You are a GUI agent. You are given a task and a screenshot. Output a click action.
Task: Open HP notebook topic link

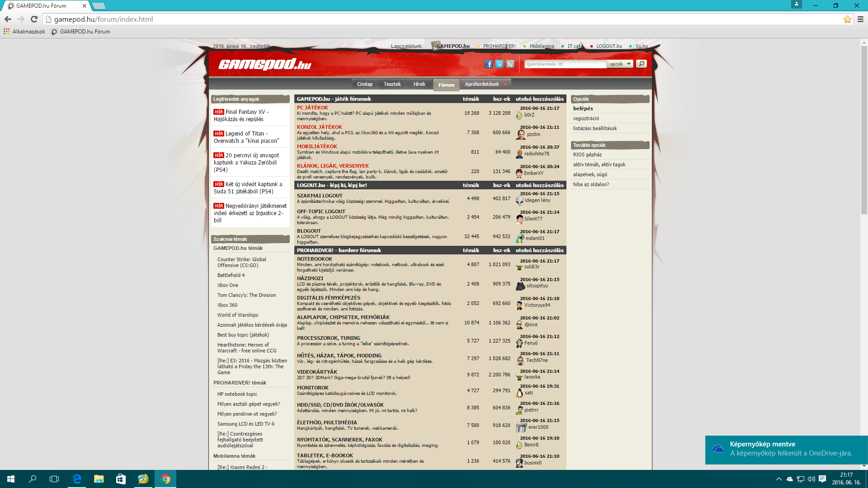pyautogui.click(x=237, y=394)
